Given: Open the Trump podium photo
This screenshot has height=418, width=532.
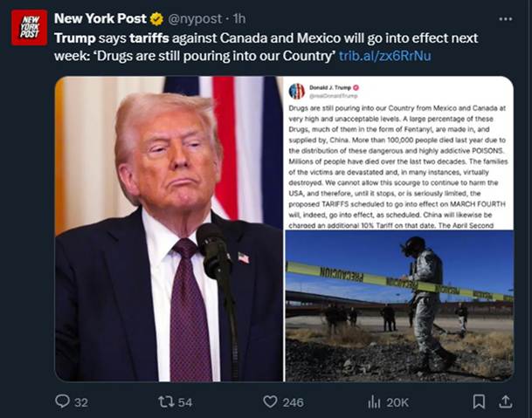Looking at the screenshot, I should [x=169, y=229].
